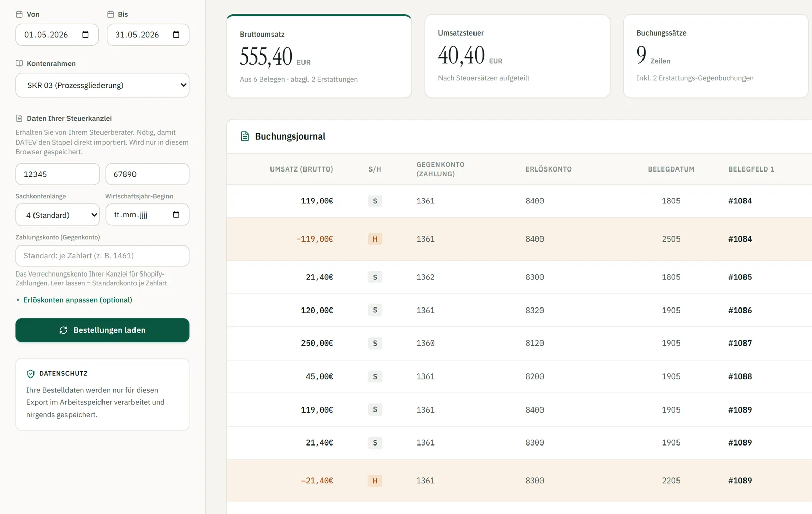Click the S/H column header
The height and width of the screenshot is (514, 812).
(375, 169)
